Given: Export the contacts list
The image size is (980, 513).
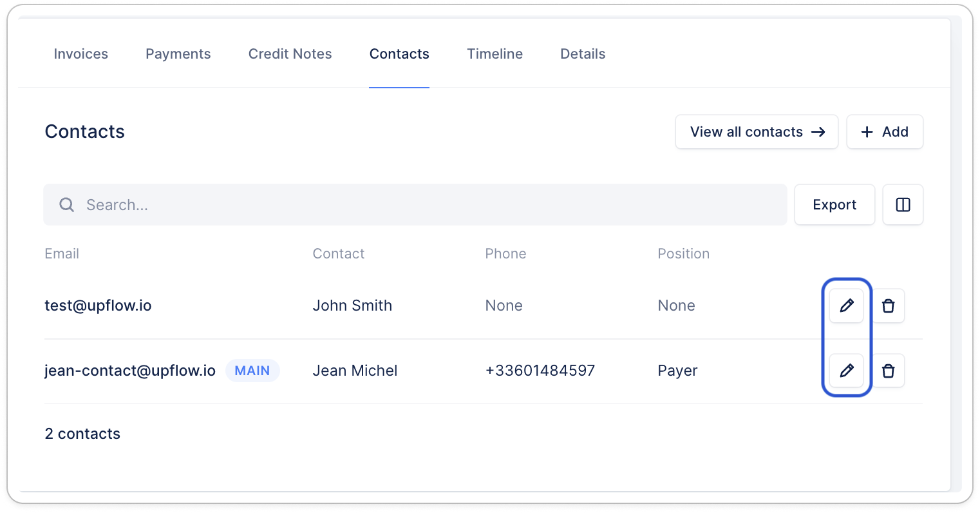Looking at the screenshot, I should 834,205.
